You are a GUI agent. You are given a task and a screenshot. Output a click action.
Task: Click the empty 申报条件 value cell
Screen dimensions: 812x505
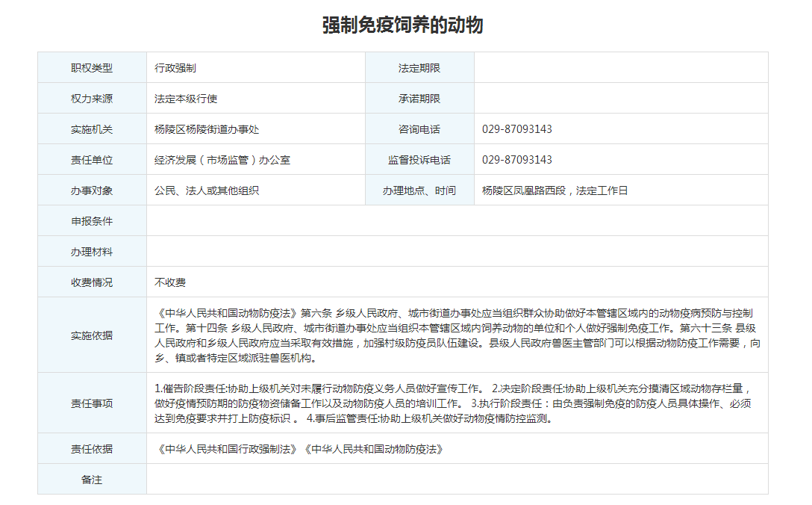pyautogui.click(x=457, y=221)
